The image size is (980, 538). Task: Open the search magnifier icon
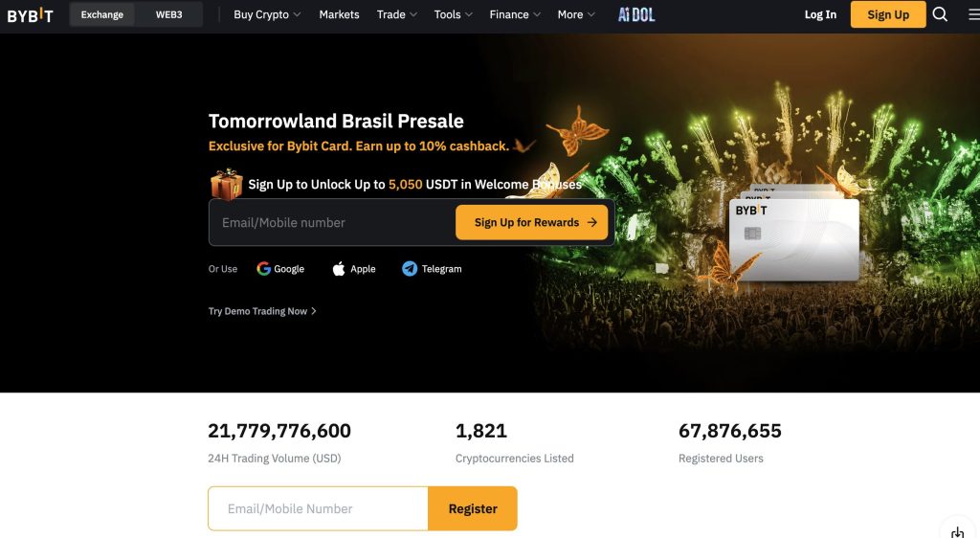(940, 14)
